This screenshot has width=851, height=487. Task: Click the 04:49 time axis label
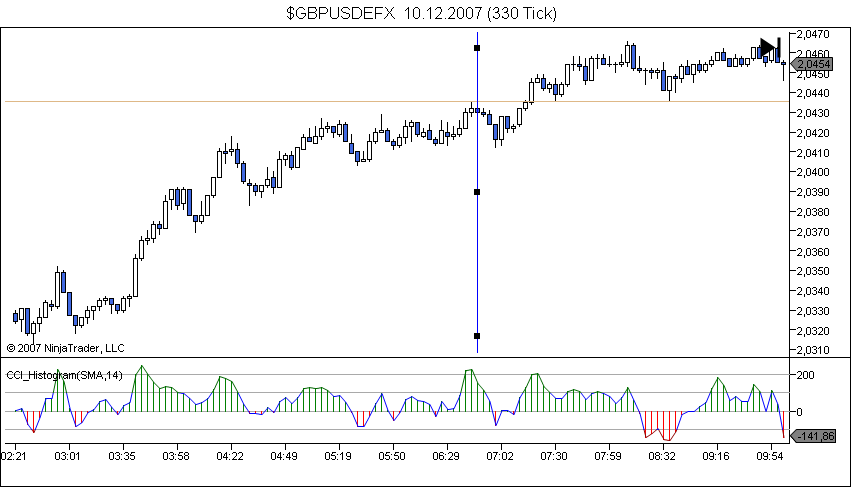tap(284, 456)
